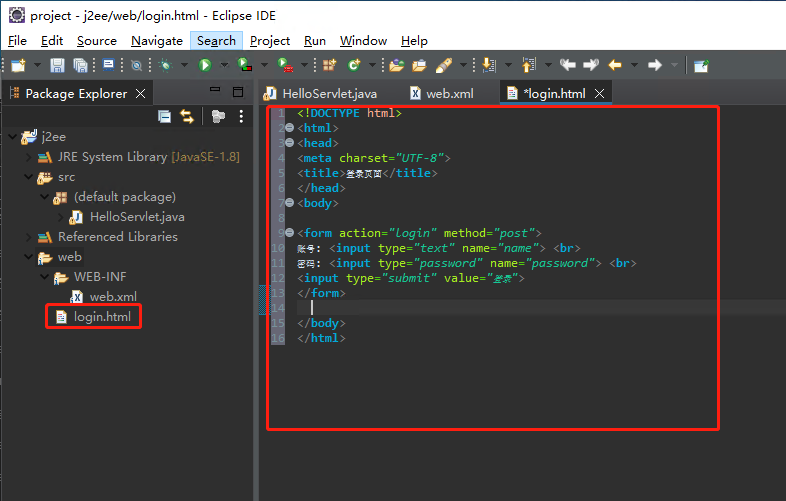Toggle fold marker on body line 7

[289, 203]
